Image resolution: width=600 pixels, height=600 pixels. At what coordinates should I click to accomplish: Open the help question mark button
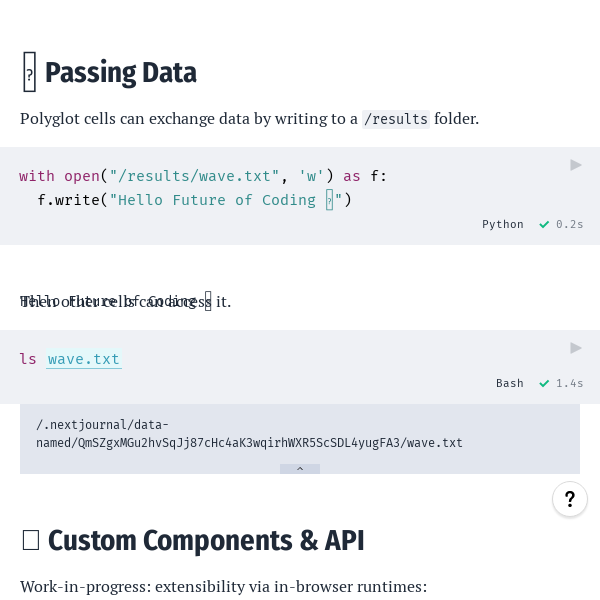pyautogui.click(x=570, y=500)
